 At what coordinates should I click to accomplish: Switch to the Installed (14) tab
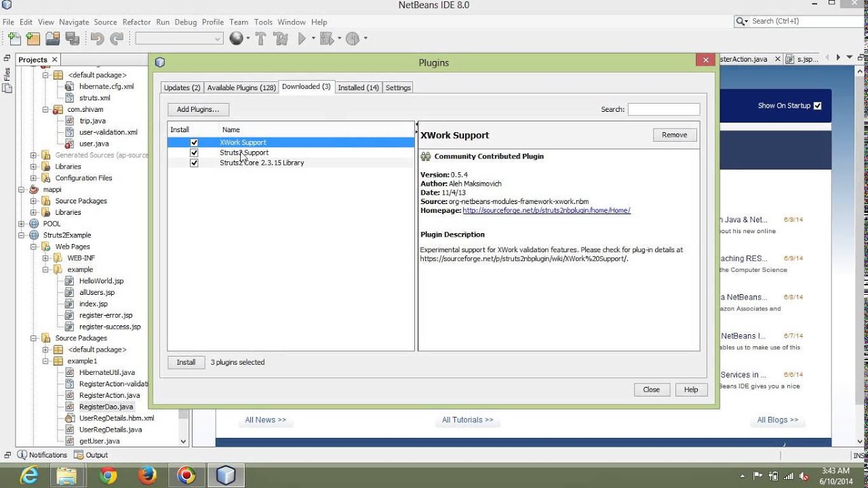(358, 87)
